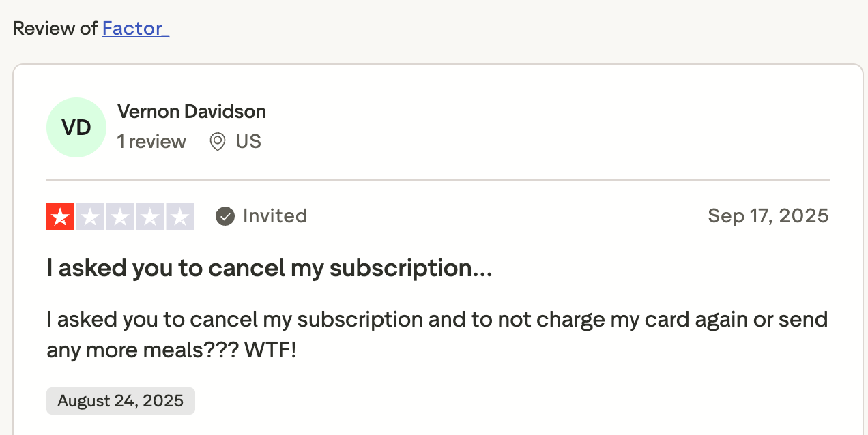Click the Sep 17, 2025 review date

click(x=768, y=216)
